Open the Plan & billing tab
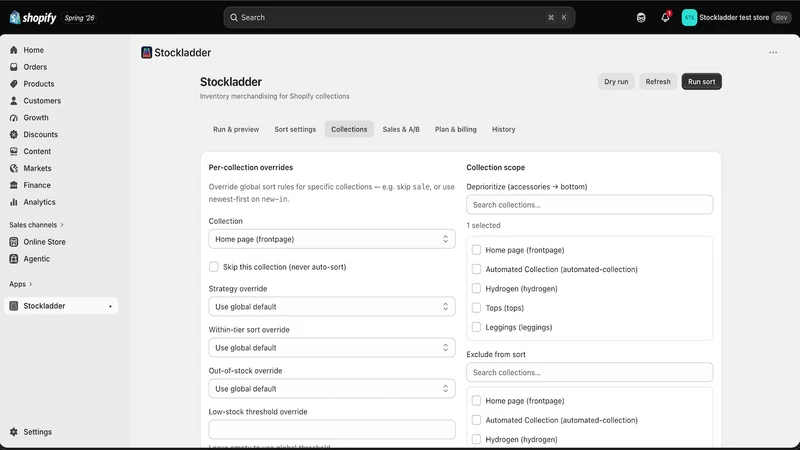 click(x=456, y=130)
